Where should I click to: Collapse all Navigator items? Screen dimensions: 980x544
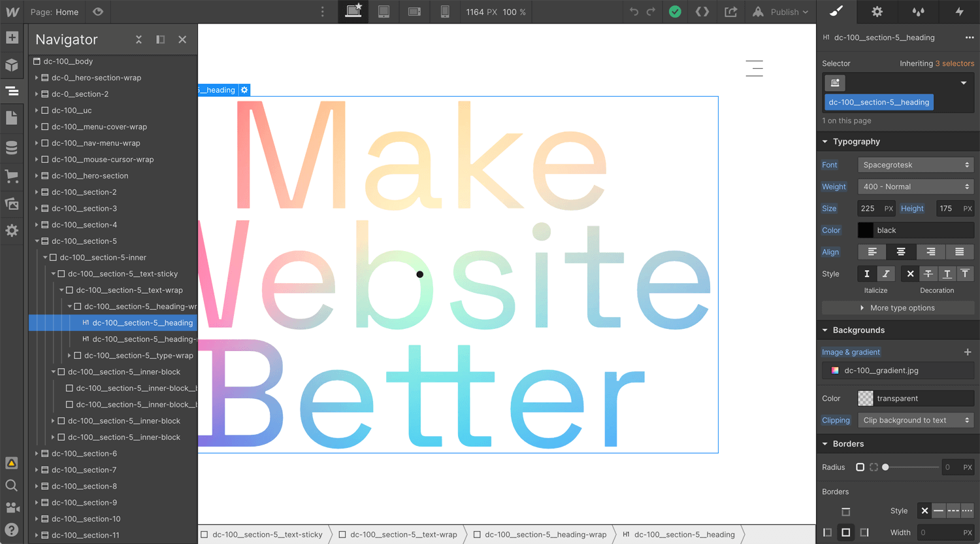click(139, 40)
